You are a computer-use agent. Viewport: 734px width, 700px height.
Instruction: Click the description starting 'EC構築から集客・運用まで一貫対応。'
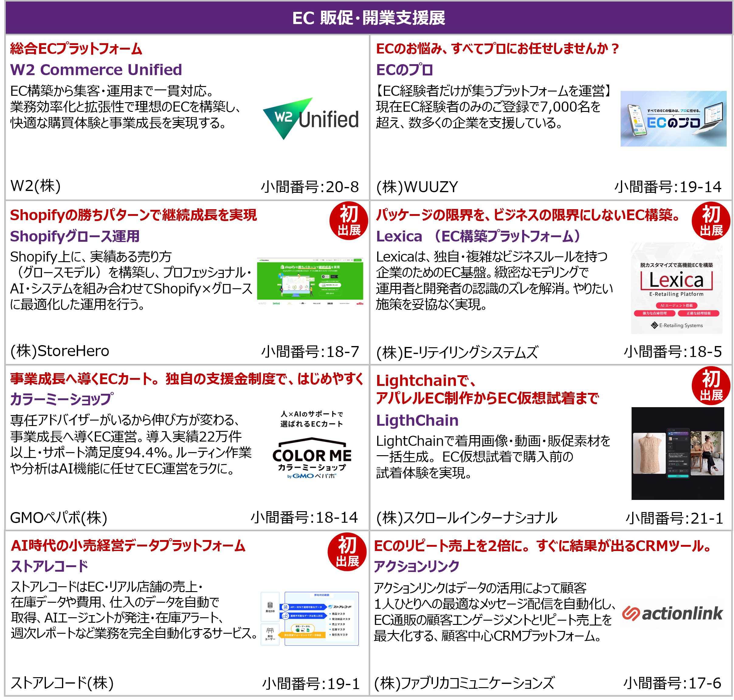coord(125,107)
